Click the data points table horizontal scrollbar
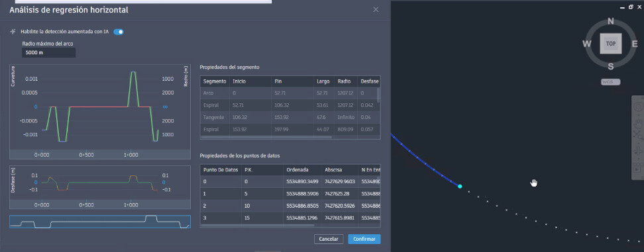The image size is (644, 252). [258, 226]
